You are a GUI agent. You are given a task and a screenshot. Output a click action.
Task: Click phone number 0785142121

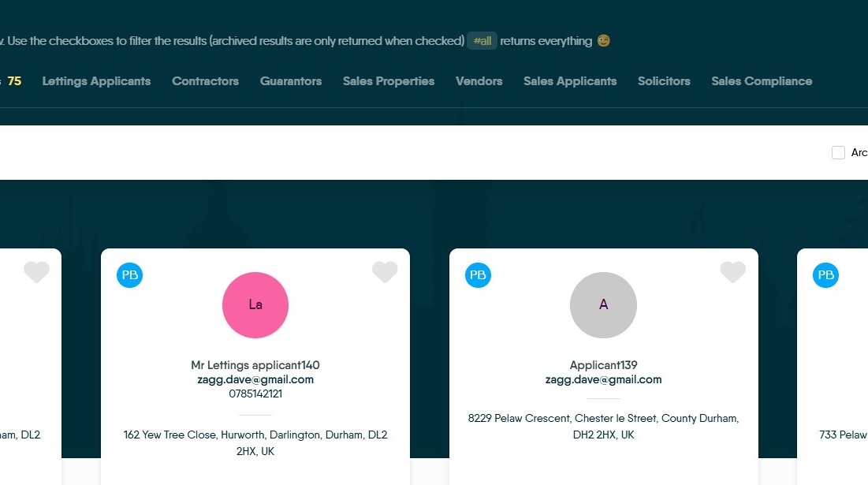255,394
